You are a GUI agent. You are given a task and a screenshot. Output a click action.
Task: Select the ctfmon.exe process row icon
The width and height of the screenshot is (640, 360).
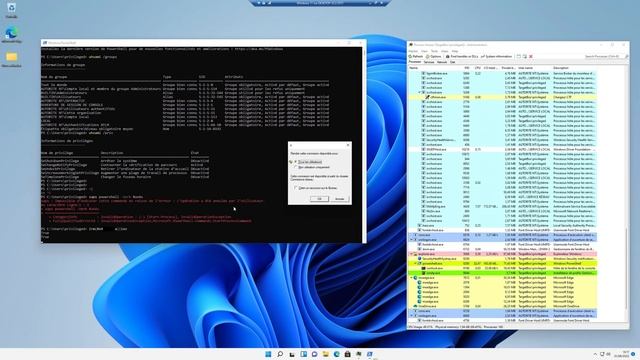(427, 97)
